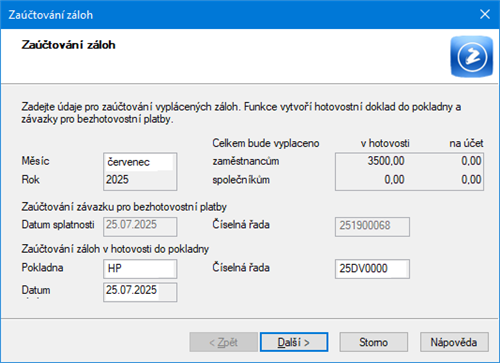The image size is (500, 363).
Task: Click the Další > button
Action: click(294, 342)
